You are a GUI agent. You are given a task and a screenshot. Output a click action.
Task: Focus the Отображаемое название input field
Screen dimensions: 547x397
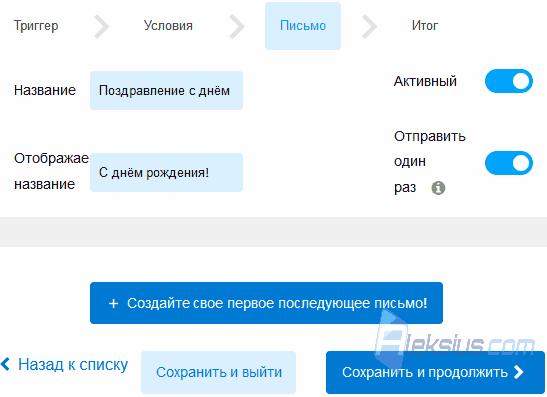point(166,172)
